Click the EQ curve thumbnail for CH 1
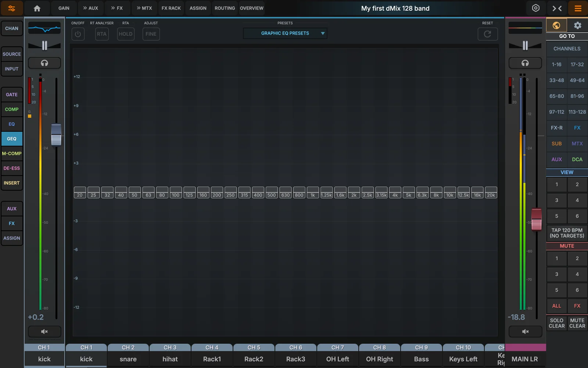588x368 pixels. [44, 28]
